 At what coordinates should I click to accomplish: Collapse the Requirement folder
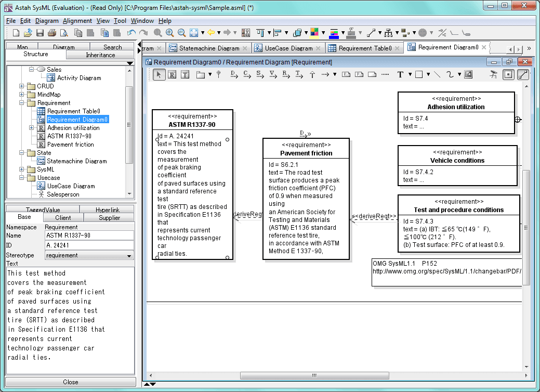(x=22, y=102)
